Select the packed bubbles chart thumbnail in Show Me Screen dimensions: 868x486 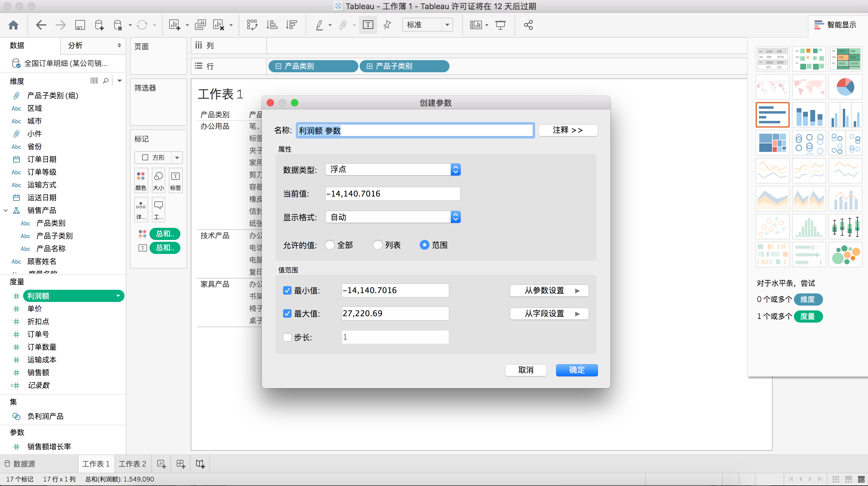click(x=845, y=255)
